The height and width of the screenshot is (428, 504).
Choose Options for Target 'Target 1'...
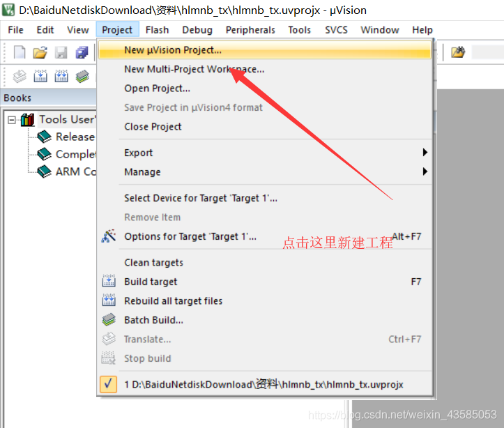pyautogui.click(x=265, y=236)
